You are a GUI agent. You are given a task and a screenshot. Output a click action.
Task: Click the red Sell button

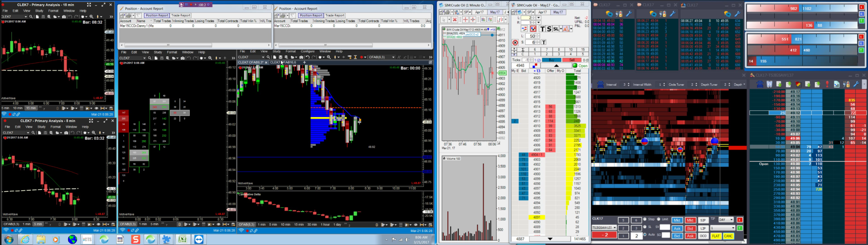[x=572, y=60]
